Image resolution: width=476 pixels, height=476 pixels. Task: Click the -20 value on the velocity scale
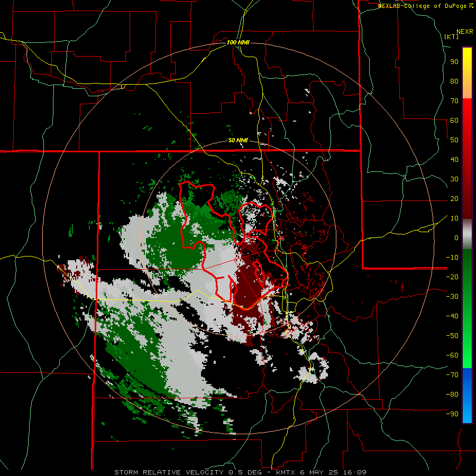point(452,277)
